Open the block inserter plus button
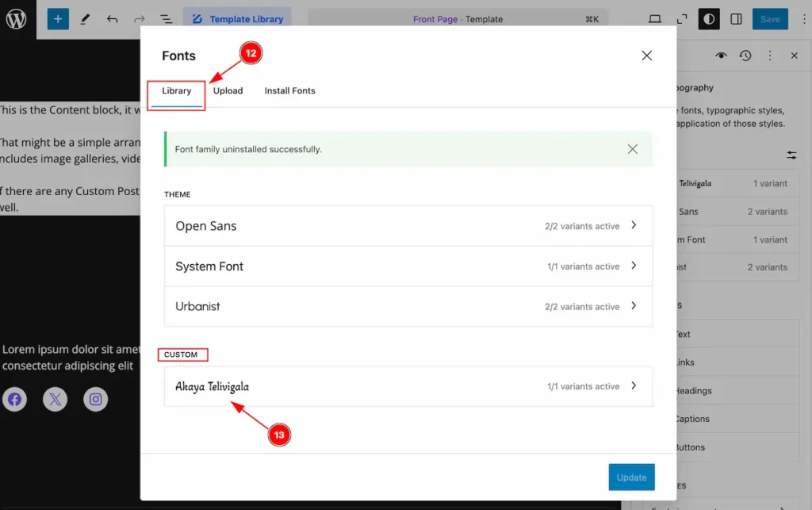 tap(58, 19)
